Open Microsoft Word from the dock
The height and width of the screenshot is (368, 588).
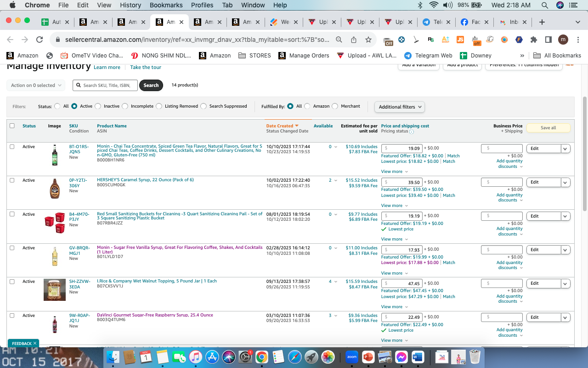(x=418, y=356)
